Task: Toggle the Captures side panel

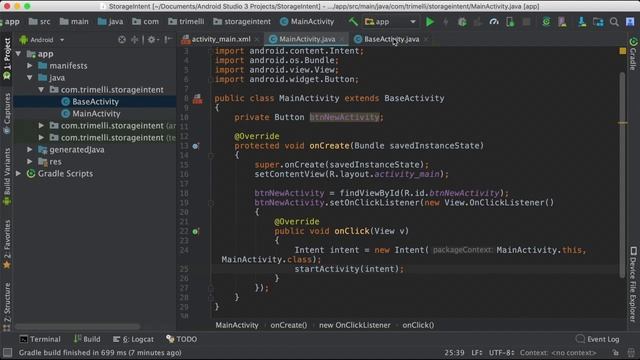Action: (x=7, y=113)
